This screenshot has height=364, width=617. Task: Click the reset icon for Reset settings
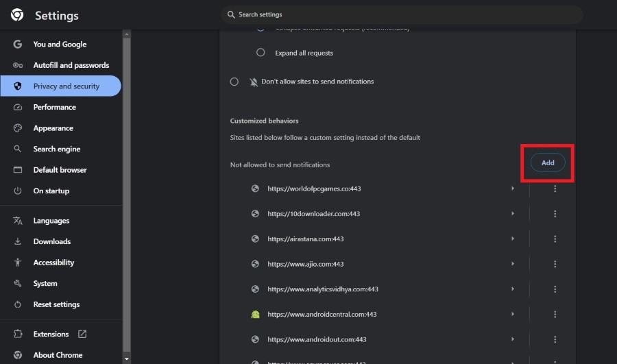18,304
